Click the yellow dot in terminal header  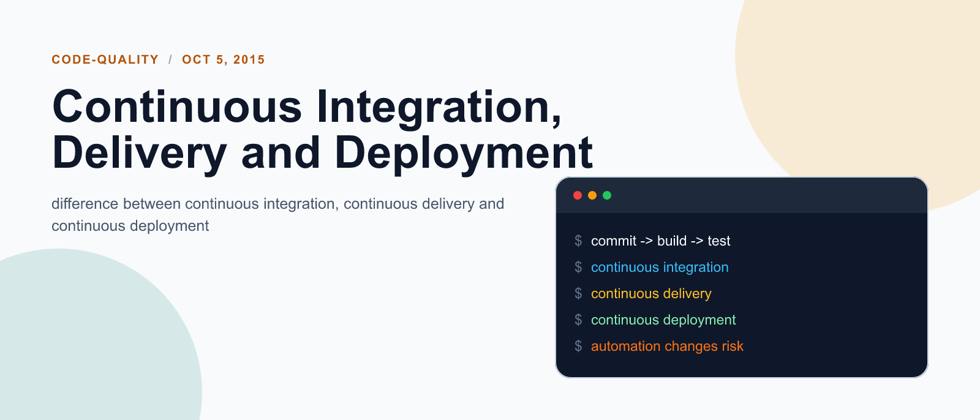point(592,195)
